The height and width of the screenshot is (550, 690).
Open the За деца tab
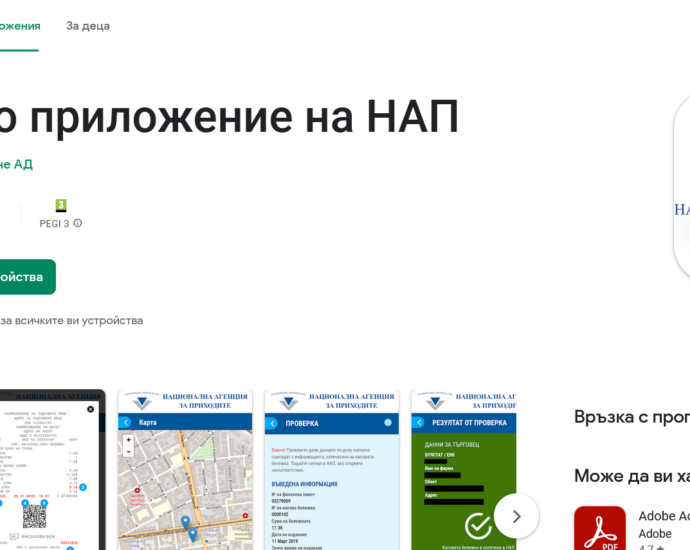coord(88,26)
